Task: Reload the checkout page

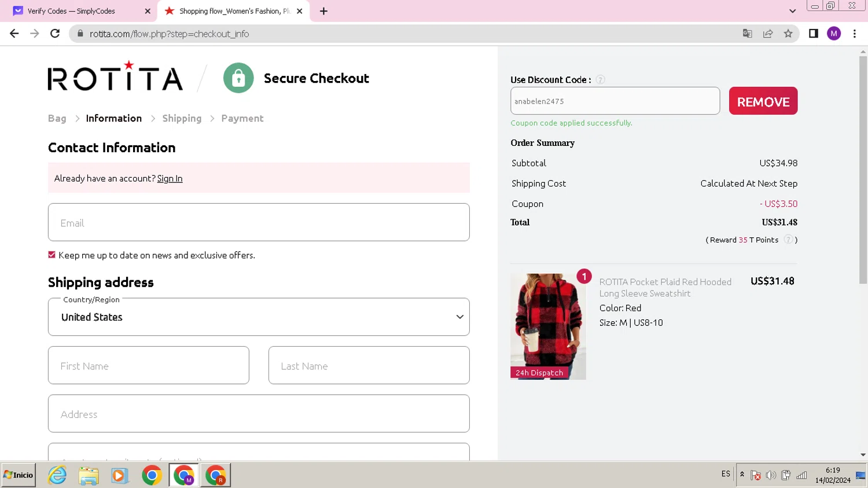Action: click(x=55, y=34)
